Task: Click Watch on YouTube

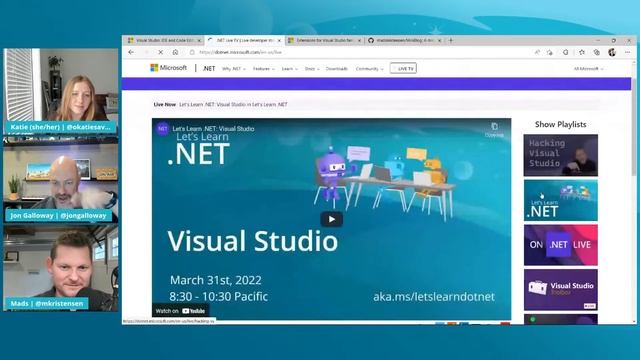Action: (180, 311)
